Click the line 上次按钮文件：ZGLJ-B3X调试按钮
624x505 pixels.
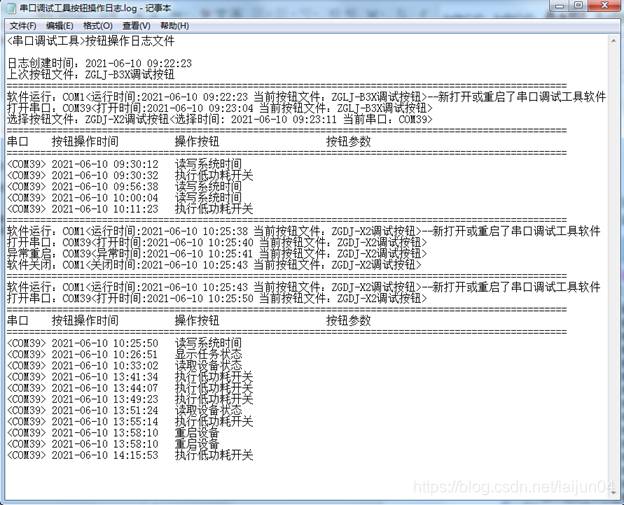[x=91, y=74]
